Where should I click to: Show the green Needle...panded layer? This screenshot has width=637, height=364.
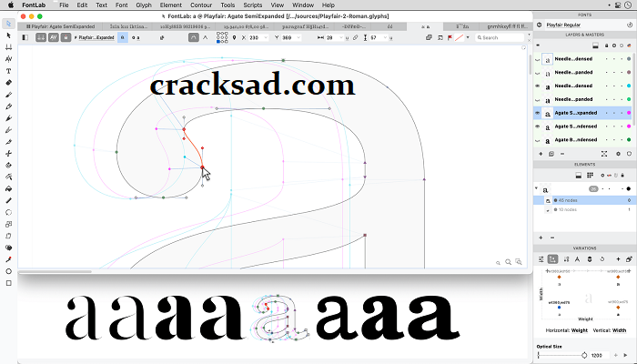pos(538,99)
